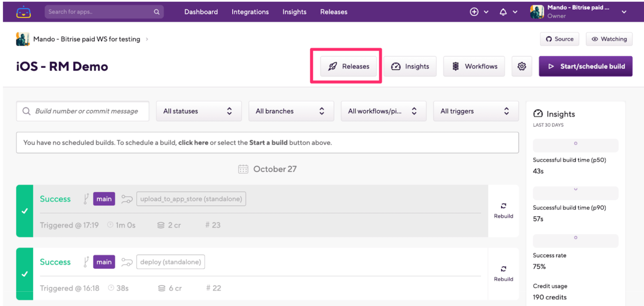Click the main branch tag on build 22
The height and width of the screenshot is (306, 644).
[104, 262]
